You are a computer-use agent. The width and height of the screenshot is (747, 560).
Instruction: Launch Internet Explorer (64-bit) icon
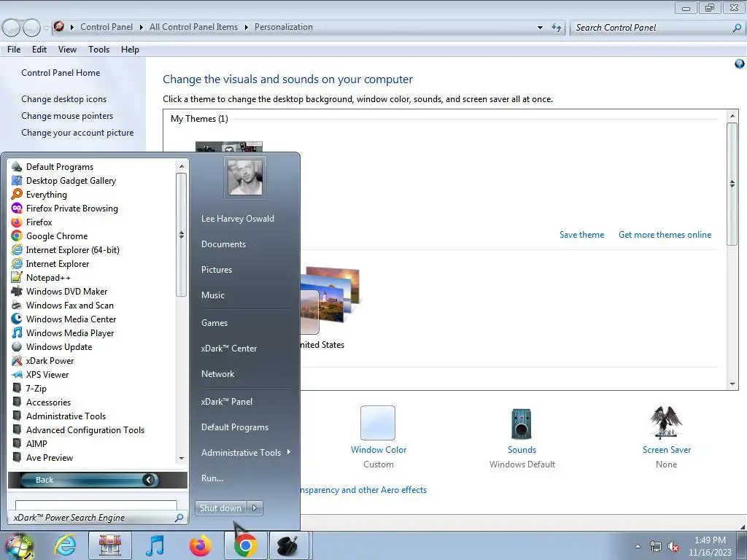click(17, 249)
